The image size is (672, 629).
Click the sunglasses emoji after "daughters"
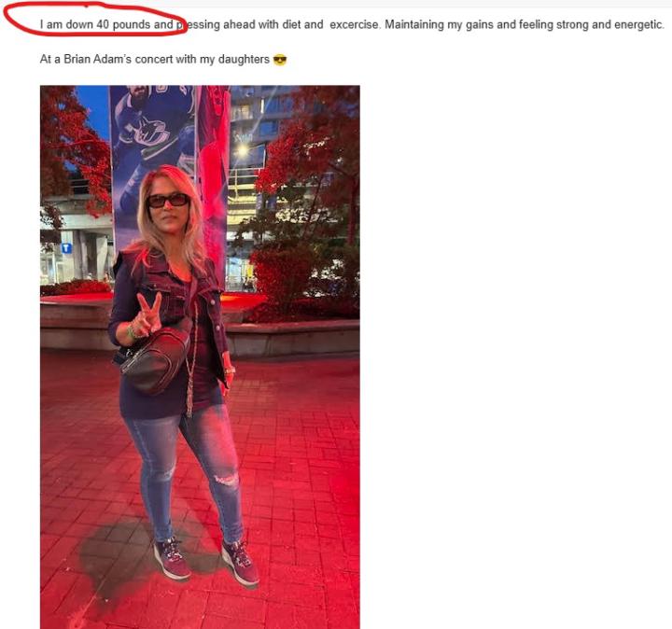point(280,60)
